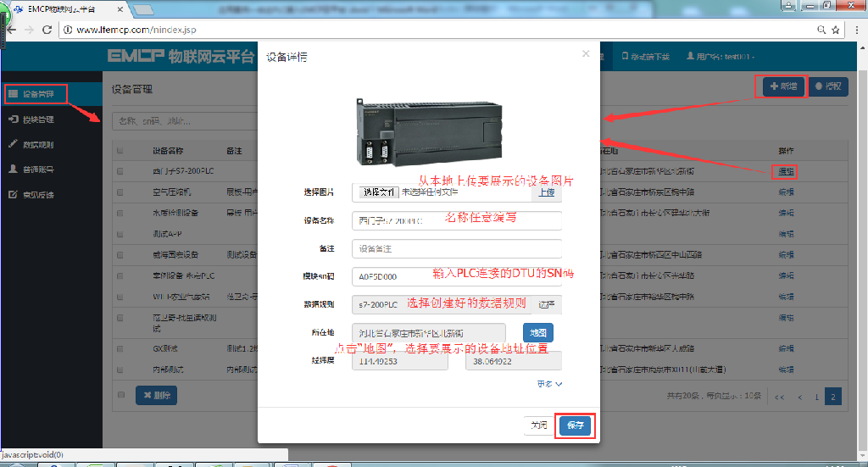Check the 内部测试 row checkbox

[x=120, y=370]
